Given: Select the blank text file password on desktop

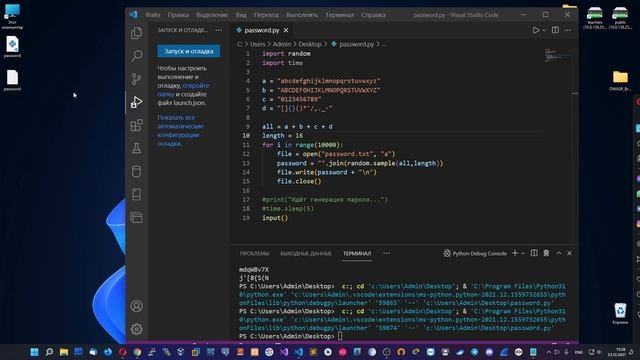Looking at the screenshot, I should click(12, 80).
